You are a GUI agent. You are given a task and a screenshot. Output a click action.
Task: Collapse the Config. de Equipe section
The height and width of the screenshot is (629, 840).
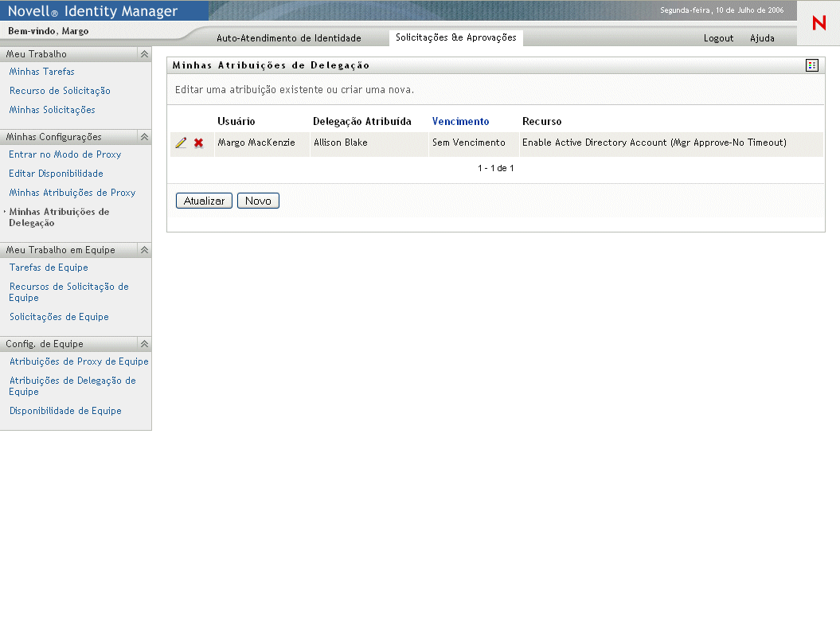pyautogui.click(x=144, y=344)
